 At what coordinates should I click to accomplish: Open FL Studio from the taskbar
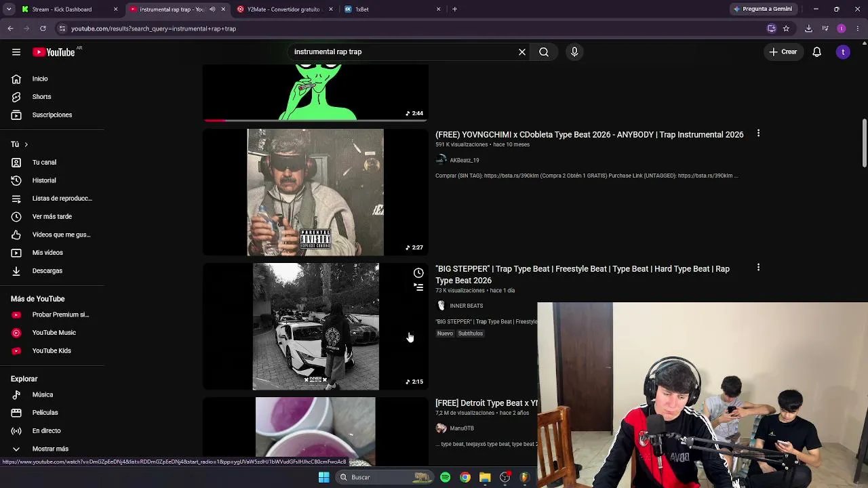(524, 477)
